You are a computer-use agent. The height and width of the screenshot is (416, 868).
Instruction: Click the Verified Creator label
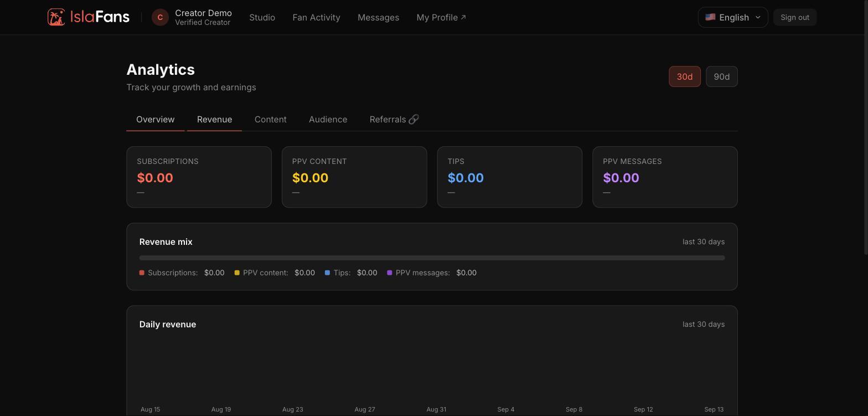(203, 23)
